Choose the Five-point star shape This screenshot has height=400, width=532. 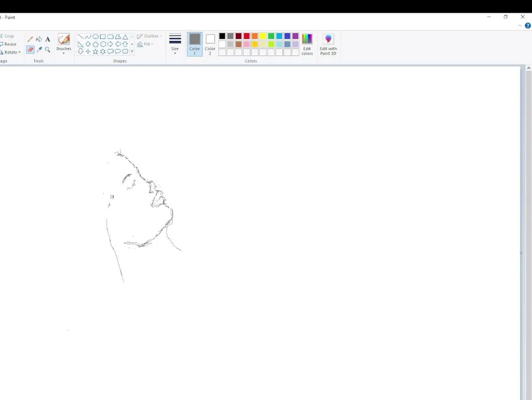pos(96,52)
